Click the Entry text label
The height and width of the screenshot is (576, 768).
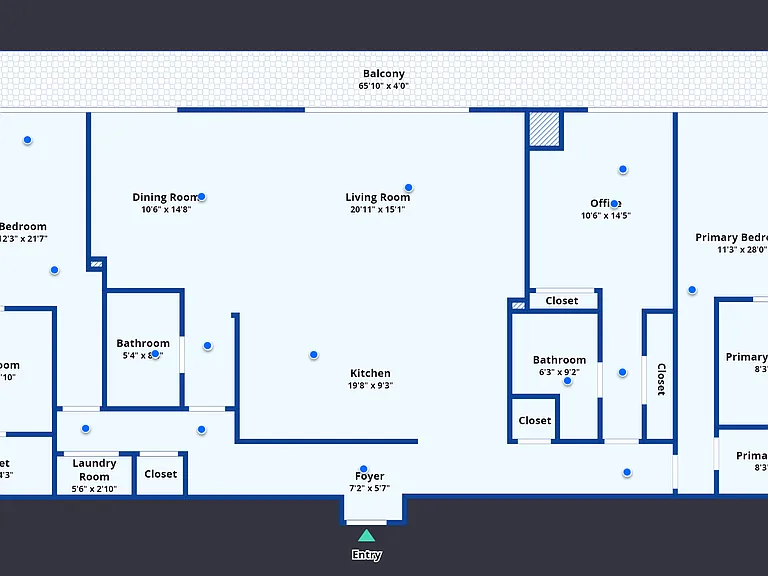pyautogui.click(x=366, y=554)
